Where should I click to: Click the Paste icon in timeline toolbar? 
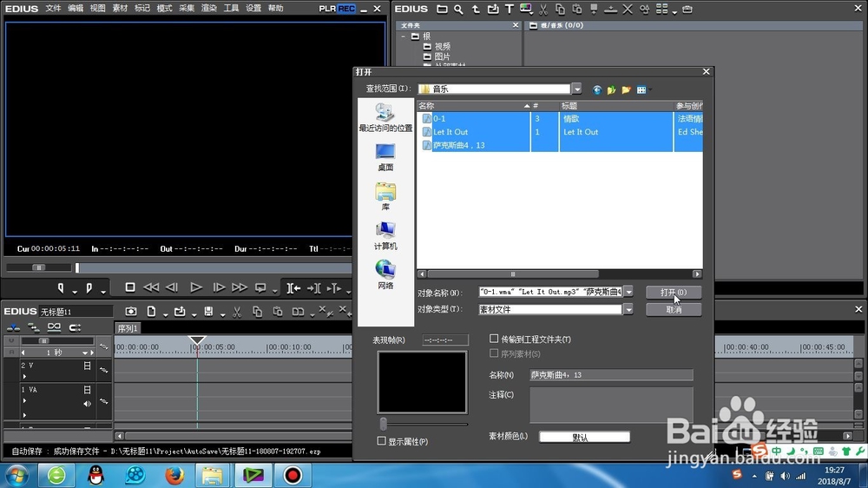(278, 312)
